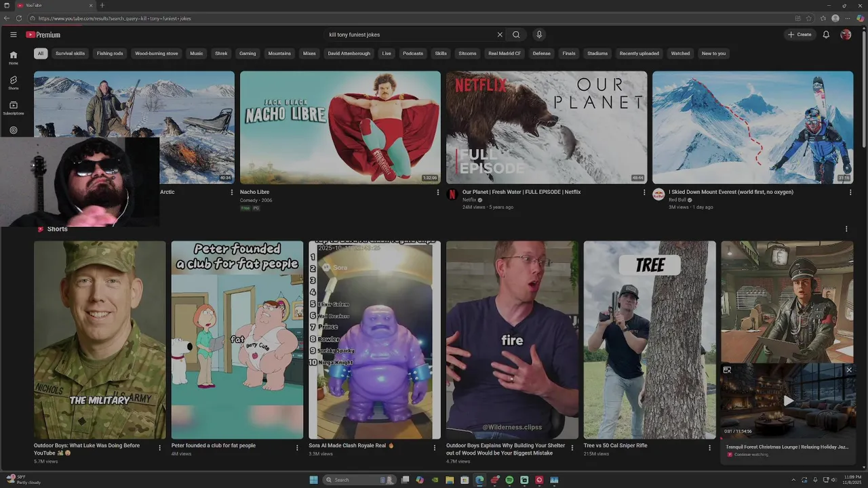Open the Nacho Libre title link
Screen dimensions: 868x488
255,192
